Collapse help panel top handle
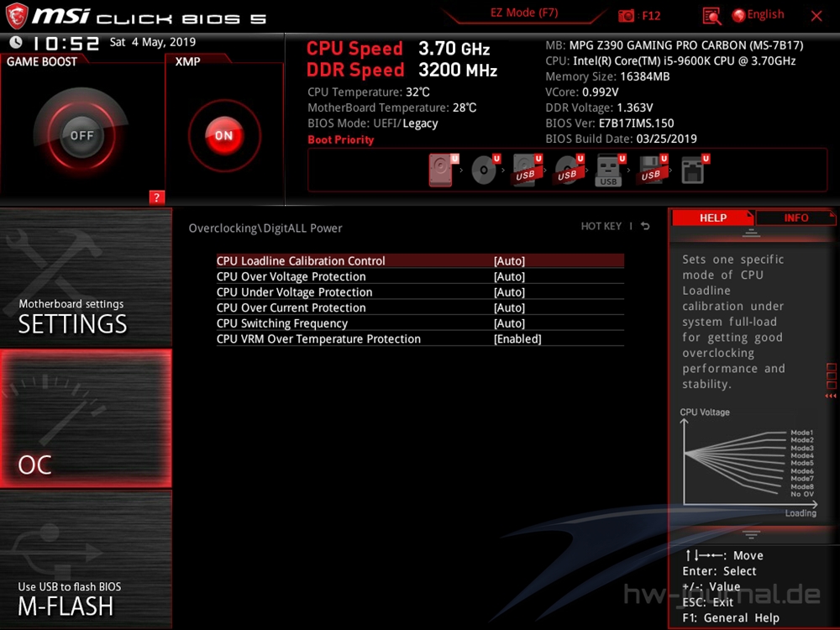This screenshot has width=840, height=630. [751, 233]
